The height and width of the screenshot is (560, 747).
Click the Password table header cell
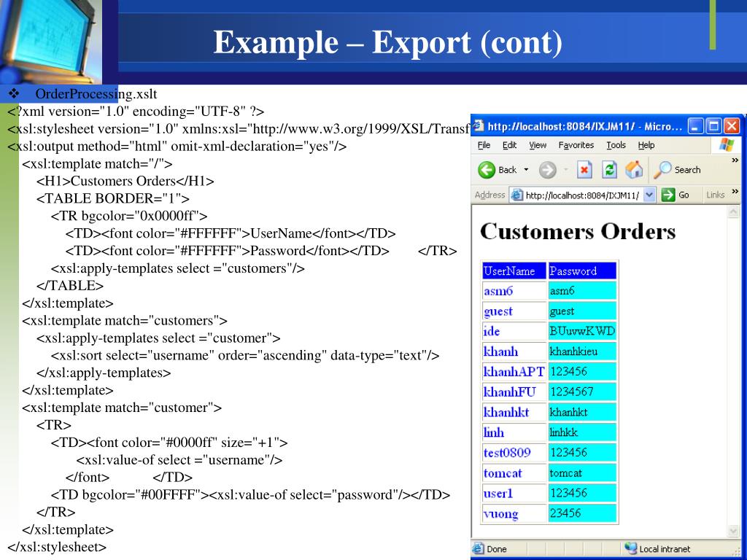582,271
